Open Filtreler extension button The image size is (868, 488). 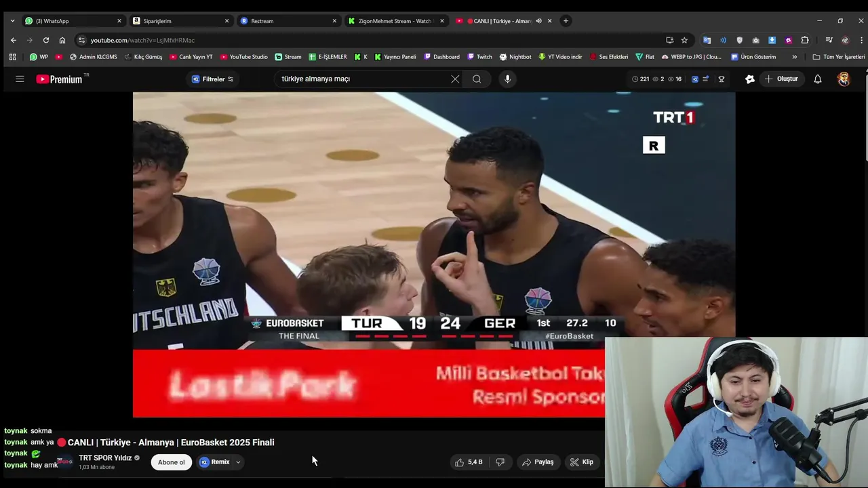(x=212, y=79)
